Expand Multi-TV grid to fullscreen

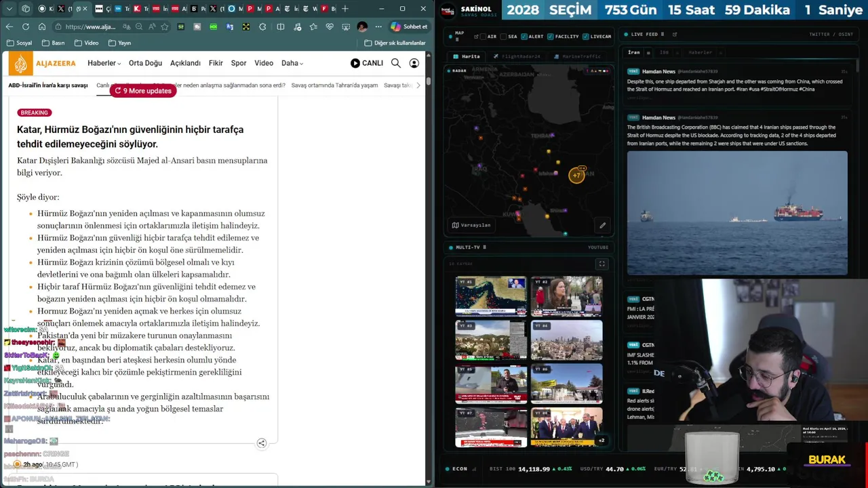(601, 264)
